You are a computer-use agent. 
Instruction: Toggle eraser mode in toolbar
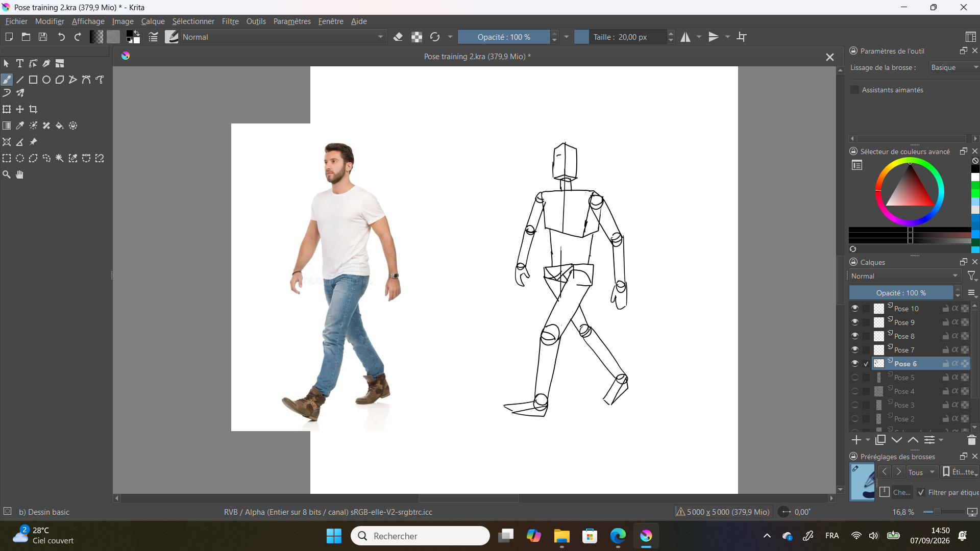(x=398, y=37)
